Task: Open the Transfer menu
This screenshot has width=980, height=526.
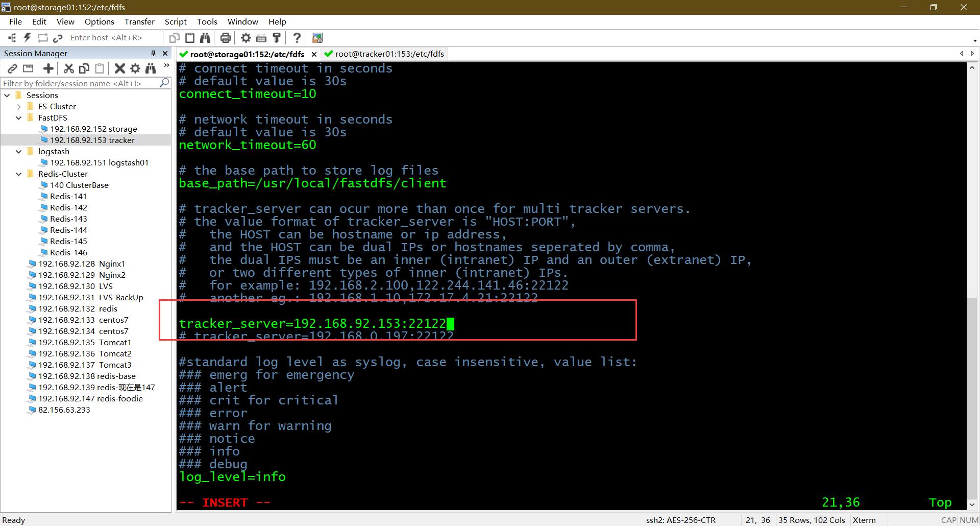Action: pos(139,21)
